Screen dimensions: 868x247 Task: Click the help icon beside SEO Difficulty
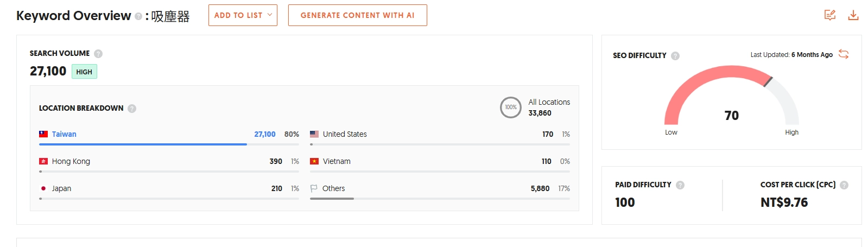[x=675, y=56]
